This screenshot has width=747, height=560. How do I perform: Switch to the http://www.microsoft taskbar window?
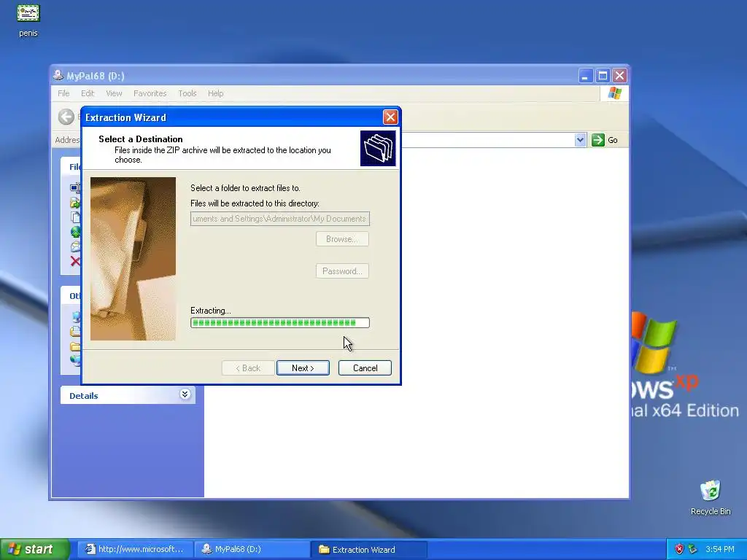[135, 549]
